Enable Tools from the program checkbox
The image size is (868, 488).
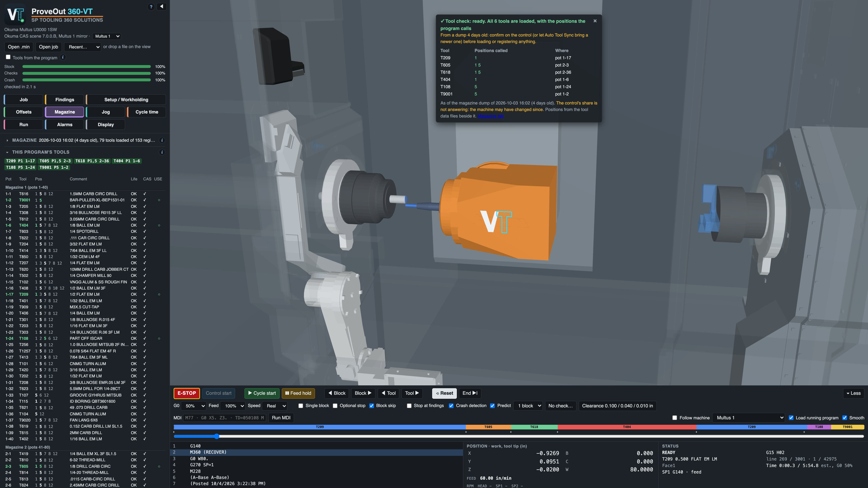pos(8,57)
